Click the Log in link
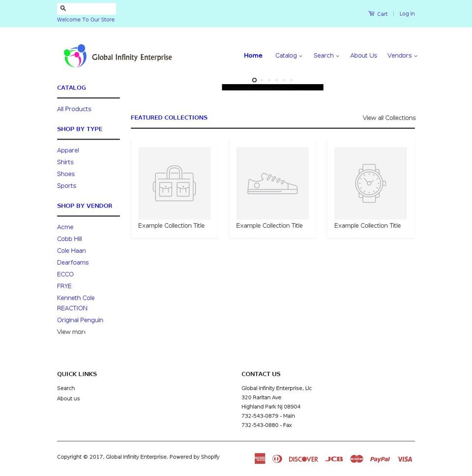The height and width of the screenshot is (476, 472). pyautogui.click(x=407, y=13)
